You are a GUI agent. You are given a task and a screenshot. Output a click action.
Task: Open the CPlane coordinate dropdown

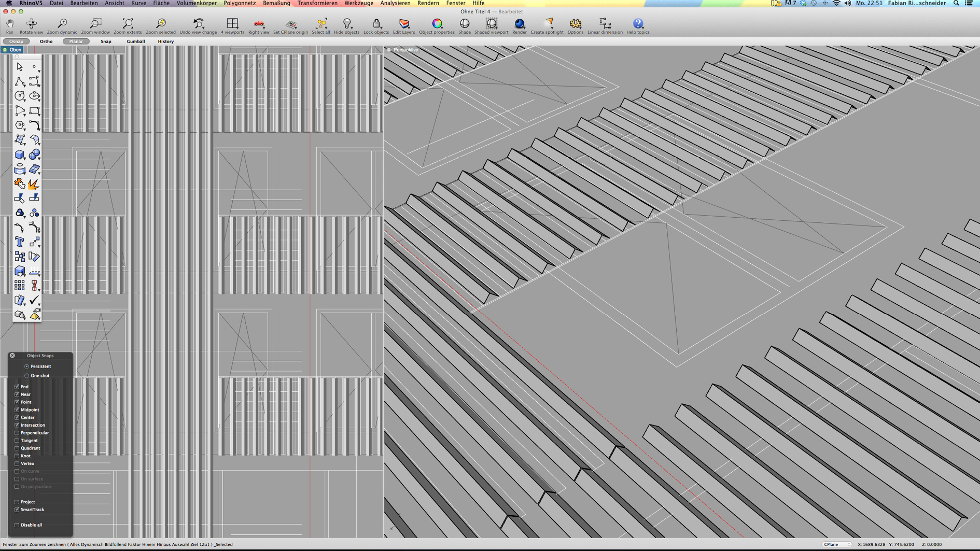coord(836,544)
